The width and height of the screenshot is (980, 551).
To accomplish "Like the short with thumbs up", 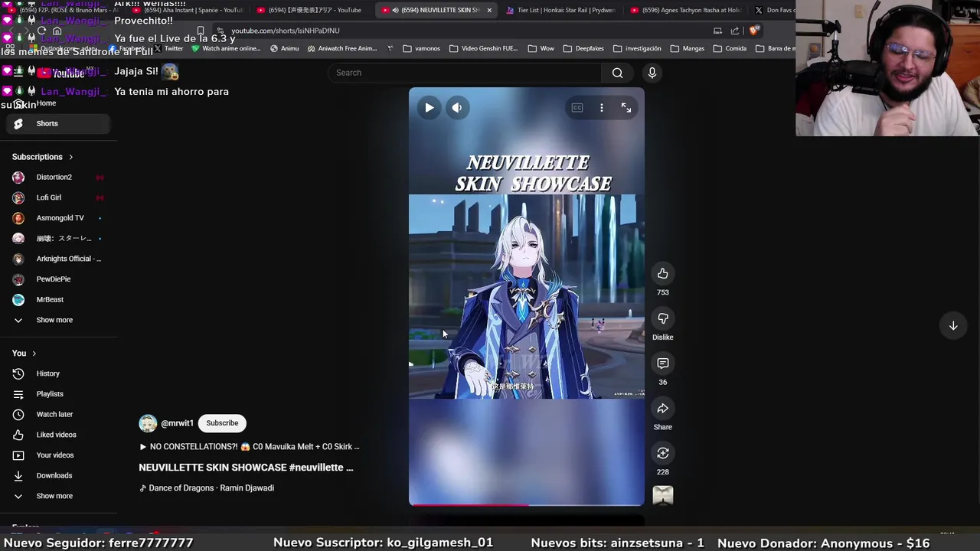I will point(663,274).
